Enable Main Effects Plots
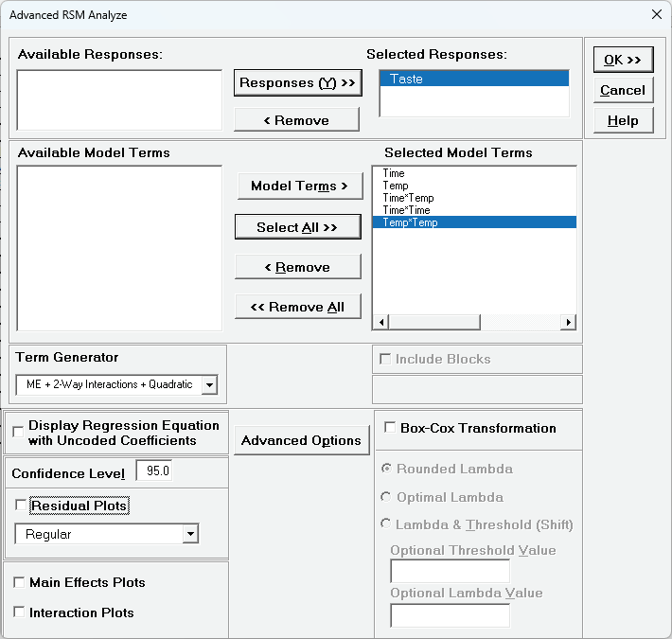This screenshot has height=639, width=672. click(19, 582)
